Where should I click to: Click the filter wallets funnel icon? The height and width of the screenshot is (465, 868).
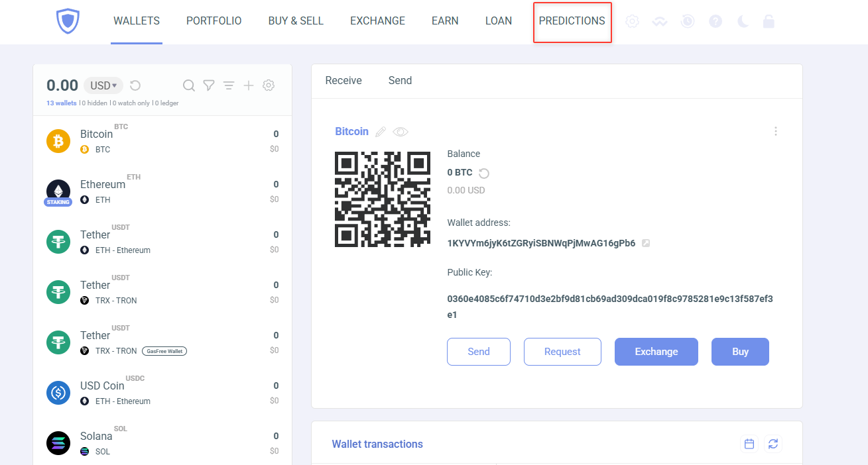pos(209,85)
